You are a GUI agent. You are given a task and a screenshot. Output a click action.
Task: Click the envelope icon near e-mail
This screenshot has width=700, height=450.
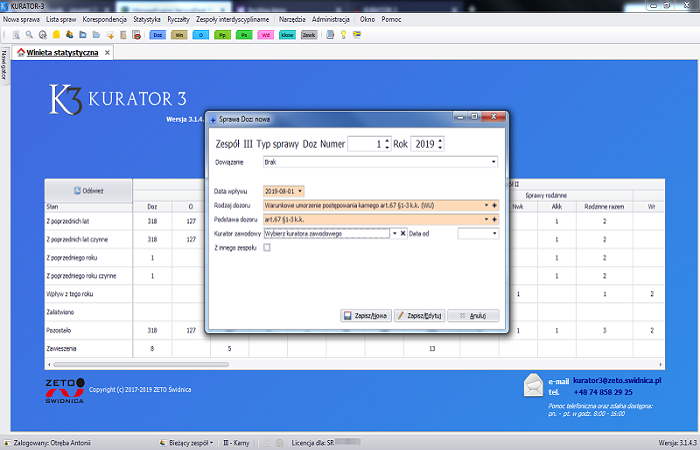(x=533, y=385)
